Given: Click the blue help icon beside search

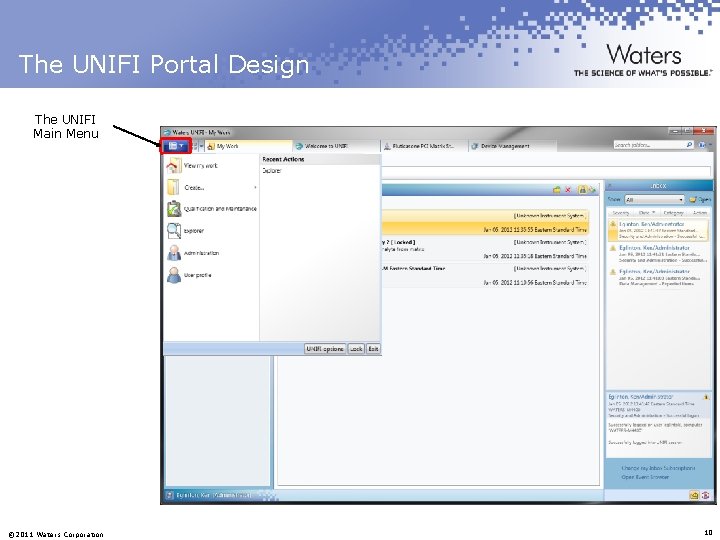Looking at the screenshot, I should 702,145.
